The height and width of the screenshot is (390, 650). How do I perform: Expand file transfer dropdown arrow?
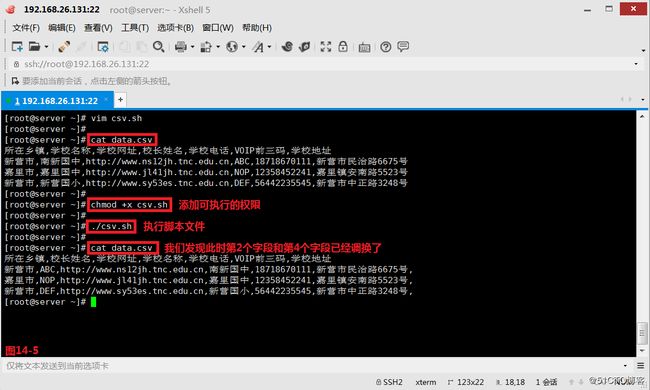[218, 47]
